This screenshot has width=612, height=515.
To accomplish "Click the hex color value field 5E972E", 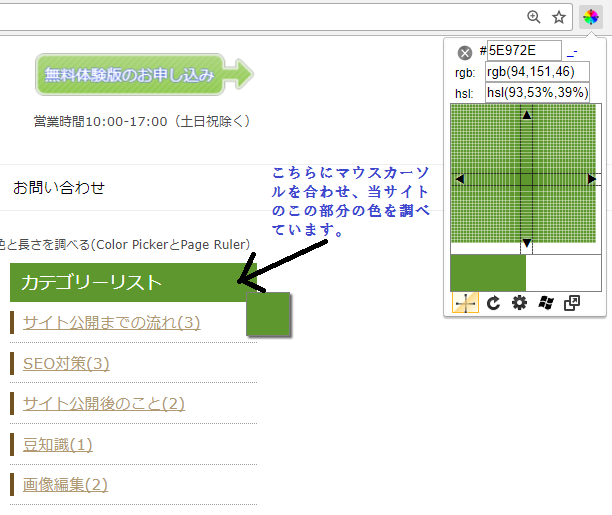I will click(x=524, y=50).
